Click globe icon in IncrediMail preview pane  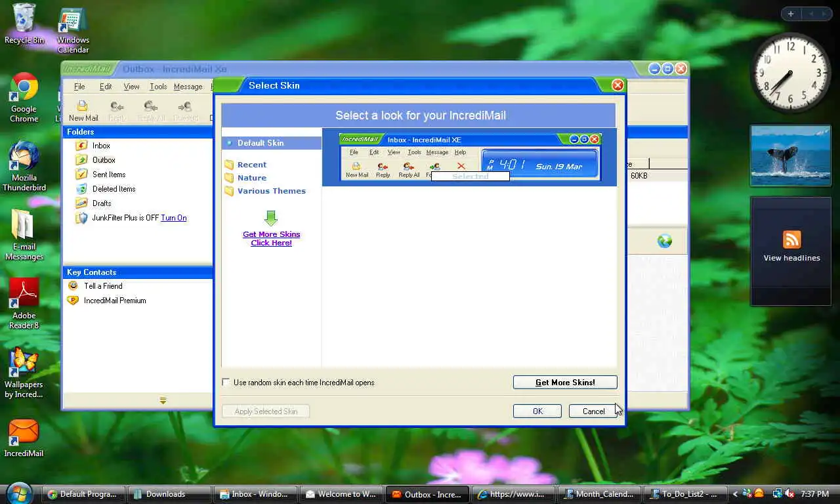(665, 241)
